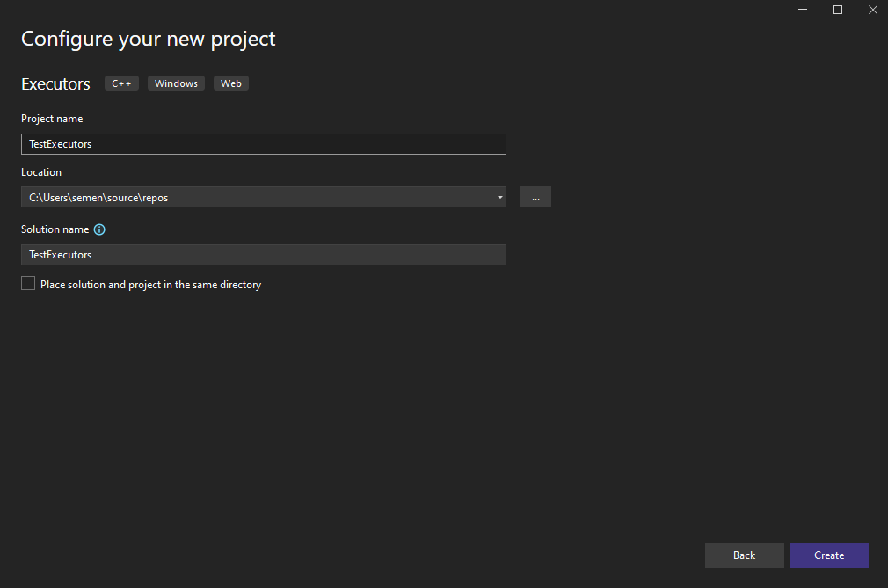Open the Location dropdown arrow

(499, 197)
